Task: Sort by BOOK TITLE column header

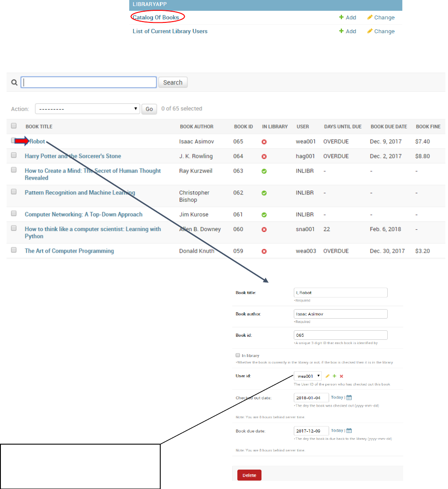Action: click(x=39, y=127)
